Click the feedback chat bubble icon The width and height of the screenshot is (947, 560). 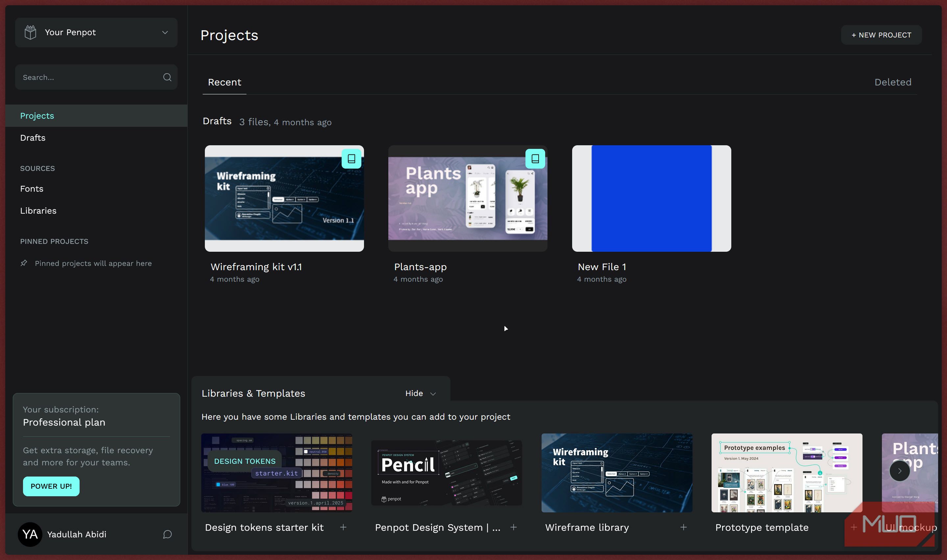pyautogui.click(x=167, y=534)
